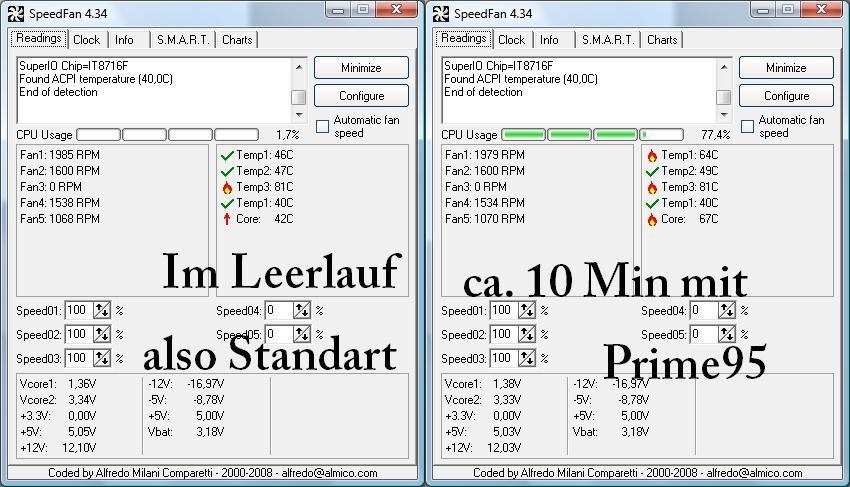This screenshot has height=487, width=850.
Task: Click green check next to Temp2 47C in left window
Action: coord(227,171)
